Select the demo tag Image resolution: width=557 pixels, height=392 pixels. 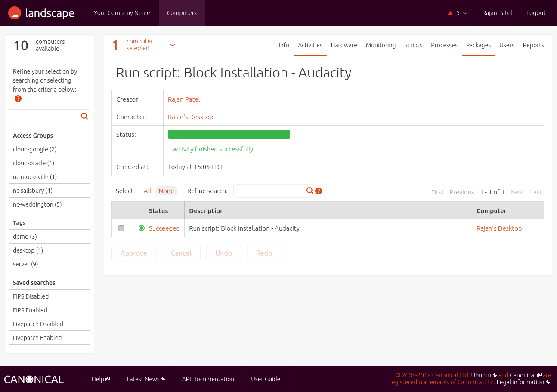[x=25, y=237]
